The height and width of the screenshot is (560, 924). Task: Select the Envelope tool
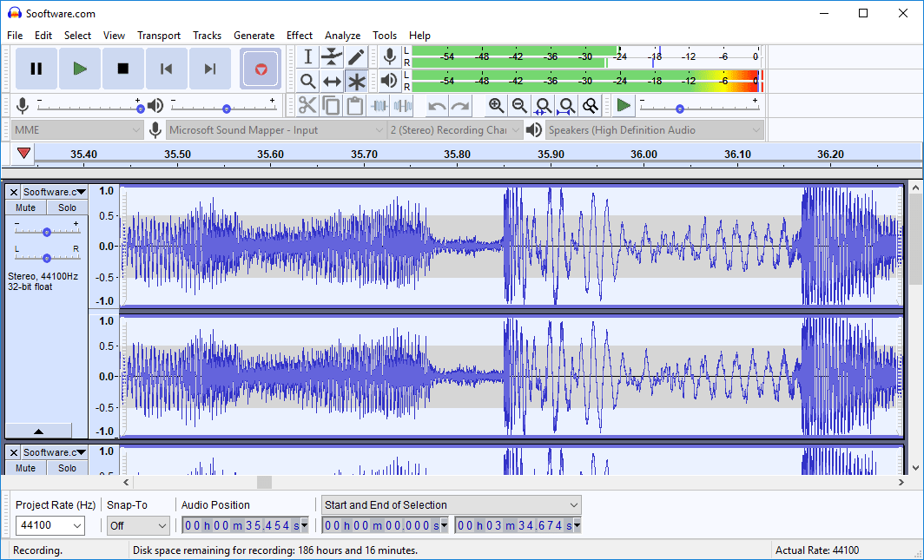point(332,56)
